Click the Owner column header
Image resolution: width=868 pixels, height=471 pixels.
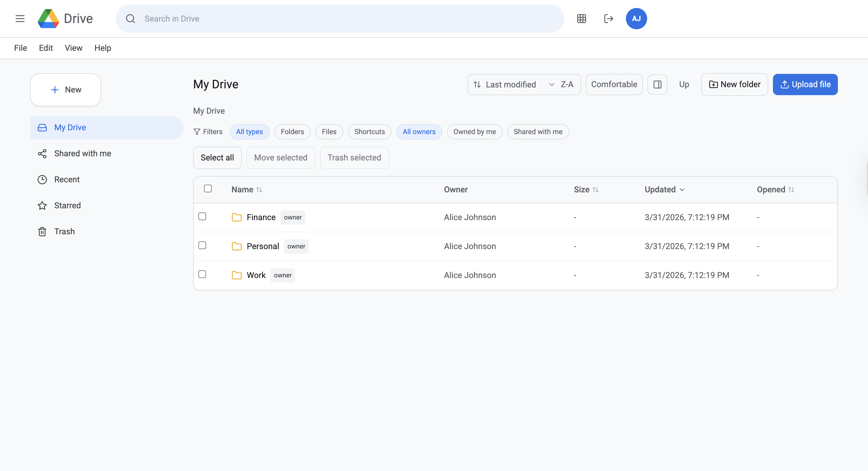point(456,190)
